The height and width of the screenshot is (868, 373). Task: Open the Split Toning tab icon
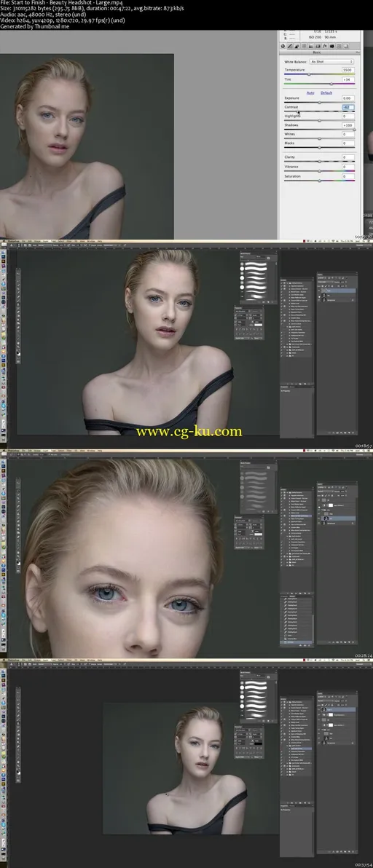click(310, 46)
